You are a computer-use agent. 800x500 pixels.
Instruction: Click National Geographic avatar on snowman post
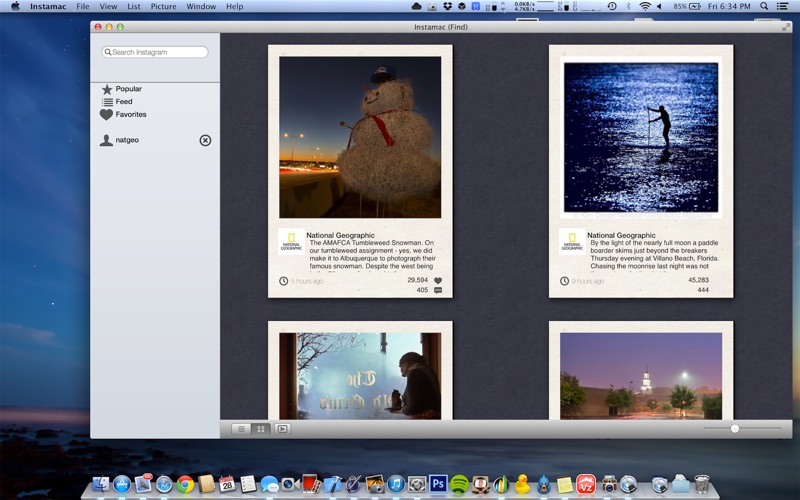point(291,241)
